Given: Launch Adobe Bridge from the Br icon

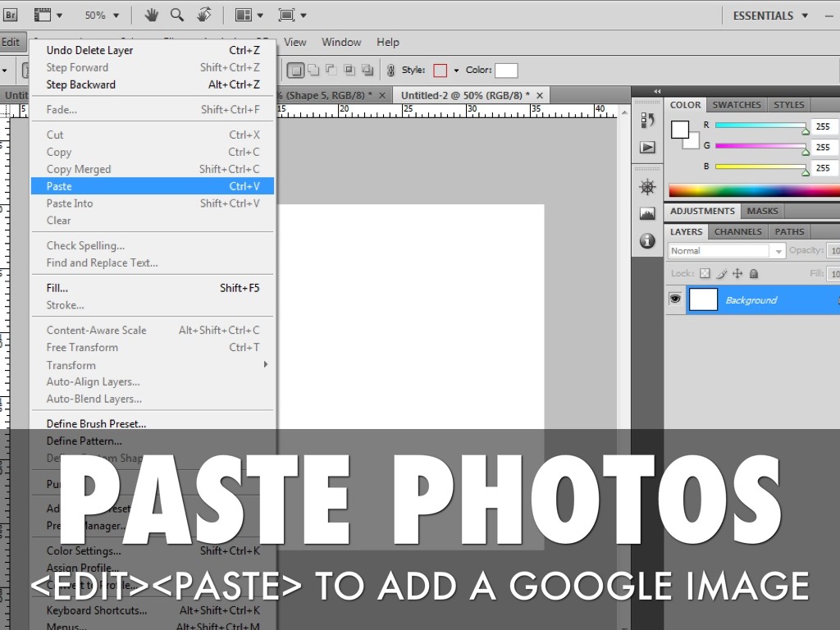Looking at the screenshot, I should click(x=11, y=15).
